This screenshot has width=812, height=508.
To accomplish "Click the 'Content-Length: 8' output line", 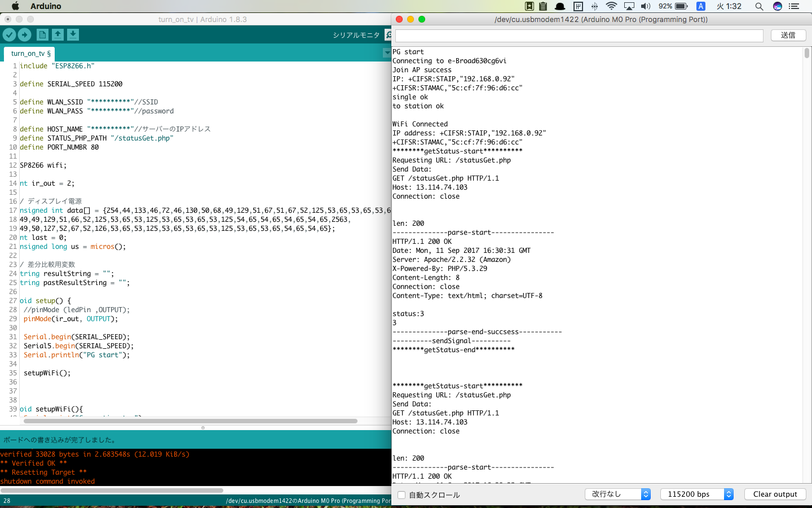I will pos(426,278).
